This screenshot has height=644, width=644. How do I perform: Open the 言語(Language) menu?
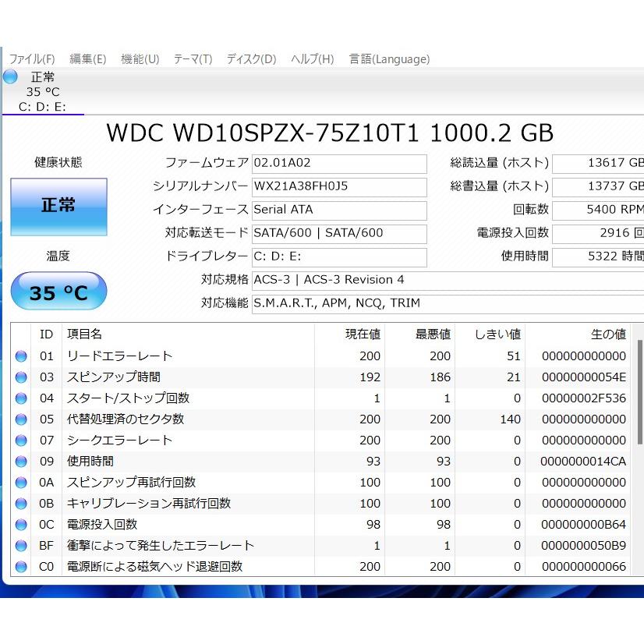point(389,58)
